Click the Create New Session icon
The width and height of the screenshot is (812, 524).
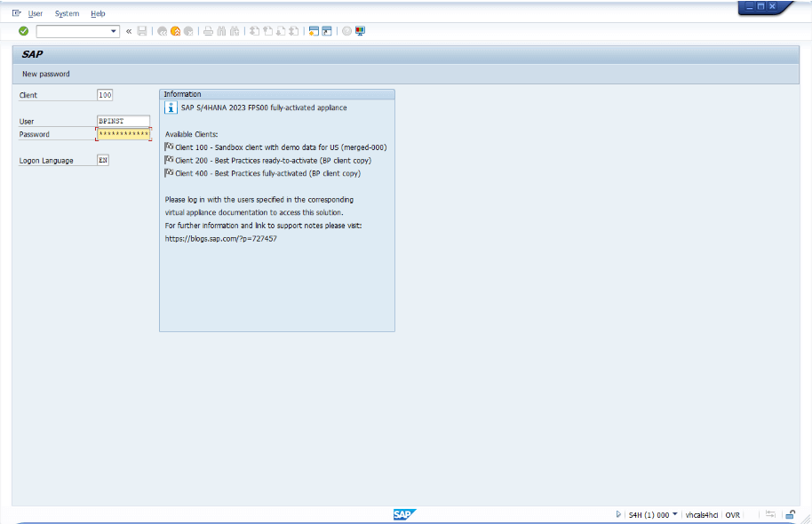tap(314, 31)
